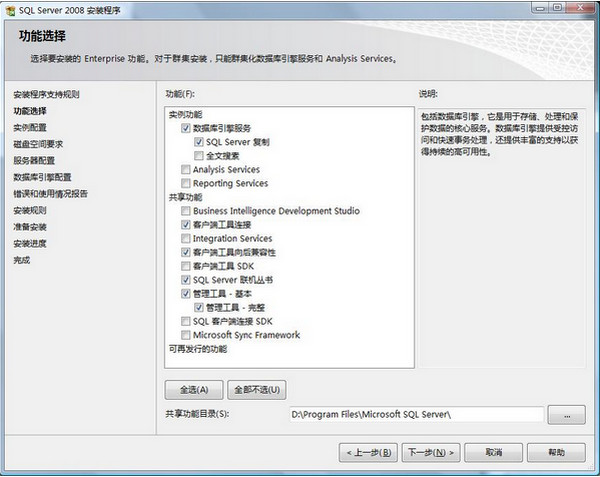The width and height of the screenshot is (600, 477).
Task: Toggle 管理工具 - 基本 checkbox
Action: tap(186, 293)
